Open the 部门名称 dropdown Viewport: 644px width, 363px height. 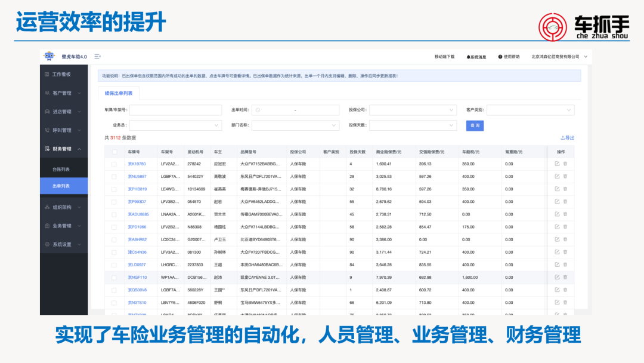[295, 125]
